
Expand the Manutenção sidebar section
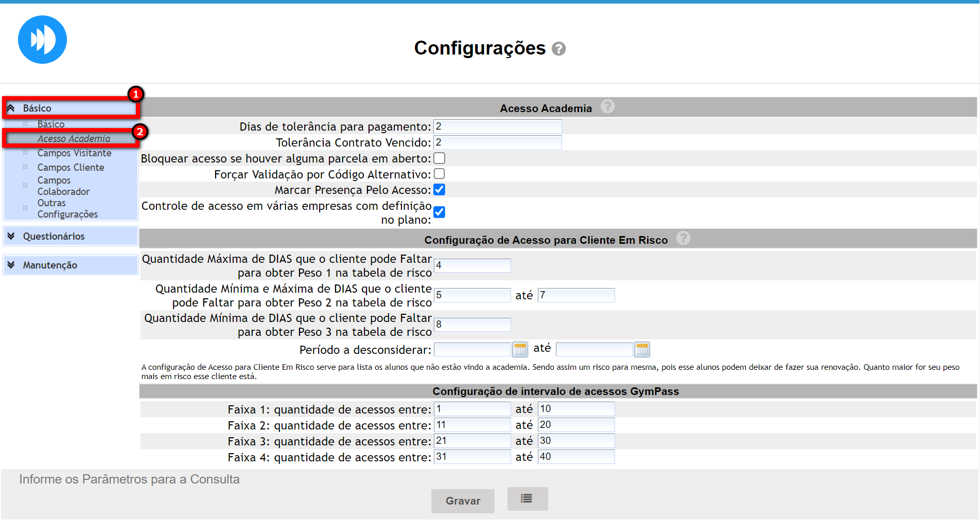50,265
